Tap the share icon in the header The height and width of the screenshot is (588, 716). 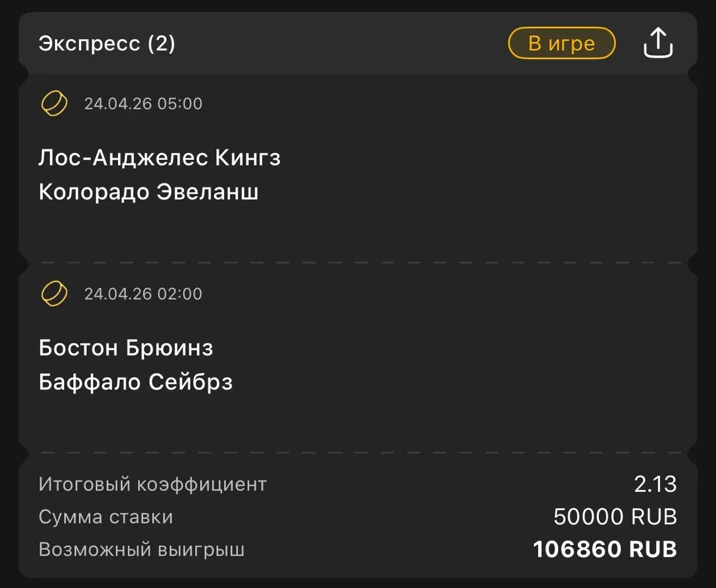(658, 43)
